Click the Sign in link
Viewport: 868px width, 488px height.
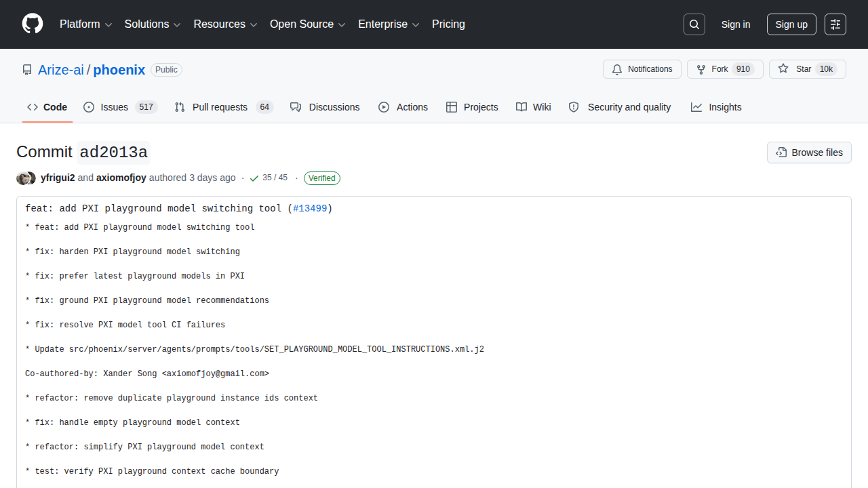click(736, 24)
